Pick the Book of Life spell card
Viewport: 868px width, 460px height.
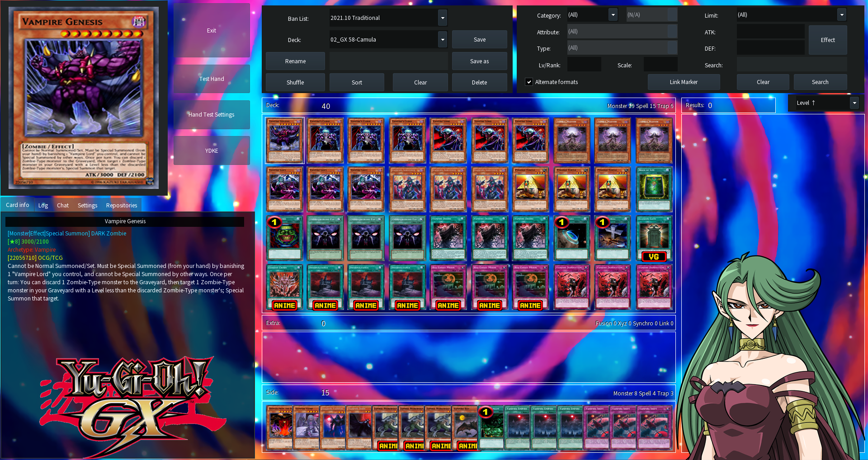pyautogui.click(x=654, y=189)
